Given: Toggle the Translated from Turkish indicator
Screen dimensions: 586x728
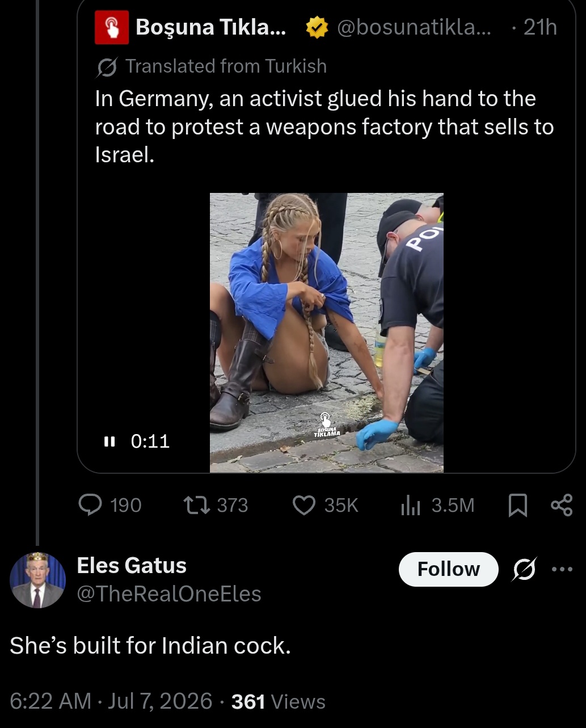Looking at the screenshot, I should (x=212, y=66).
